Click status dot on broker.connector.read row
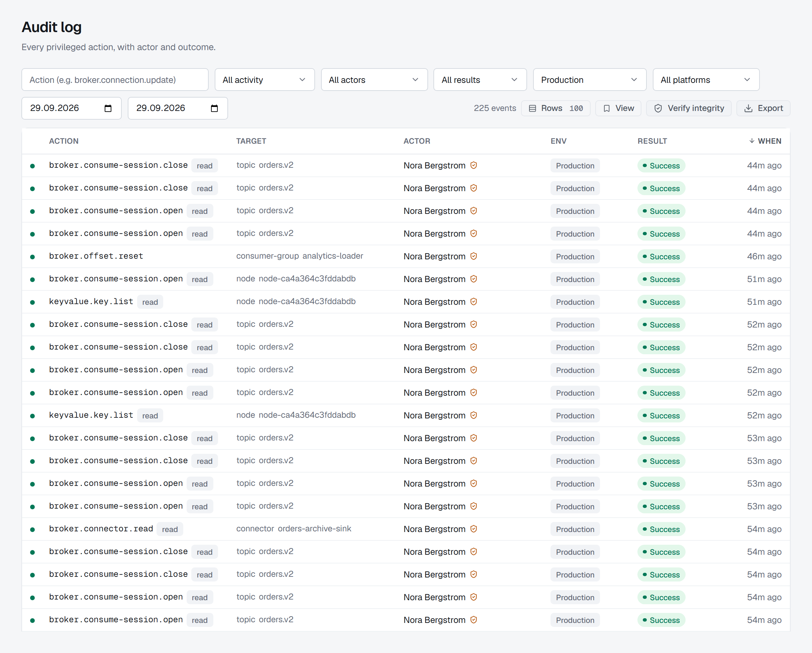812x653 pixels. (32, 530)
